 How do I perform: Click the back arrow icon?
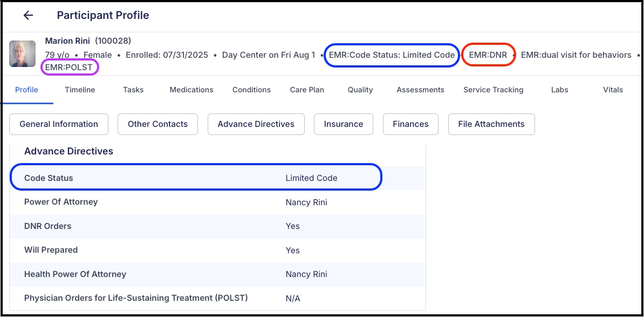click(28, 16)
